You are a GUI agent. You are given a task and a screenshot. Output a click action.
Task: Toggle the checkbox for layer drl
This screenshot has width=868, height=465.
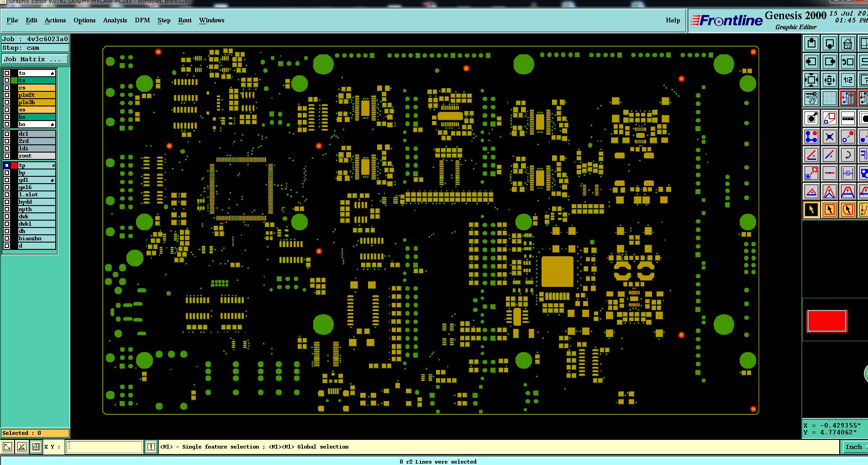(7, 134)
